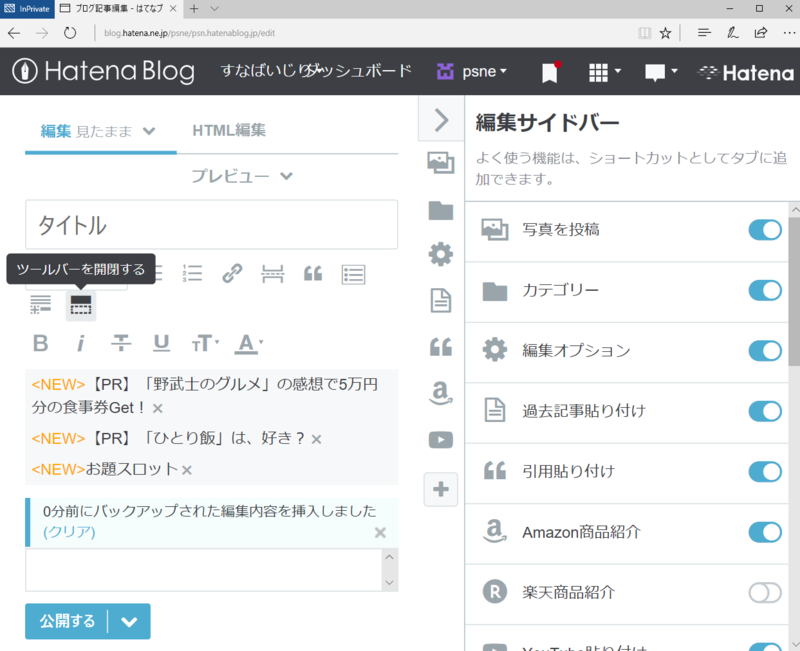800x651 pixels.
Task: Open the quote paste sidebar tab icon
Action: 441,347
